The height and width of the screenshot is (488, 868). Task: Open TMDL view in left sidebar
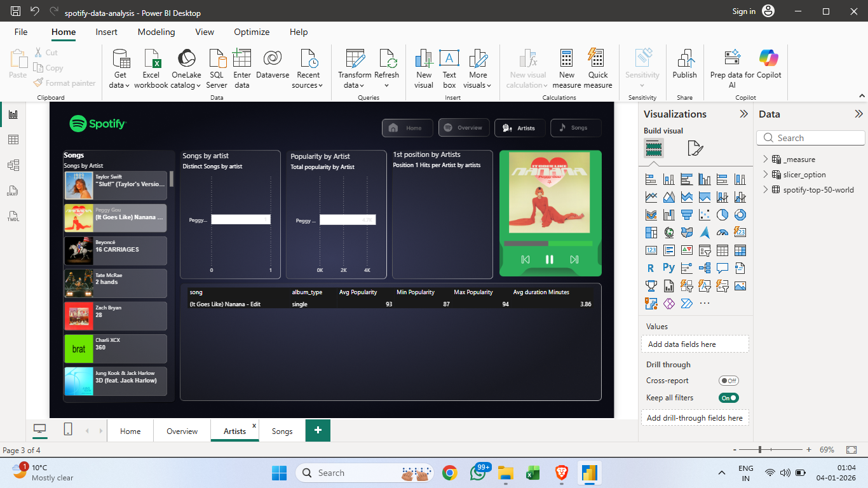click(x=13, y=216)
